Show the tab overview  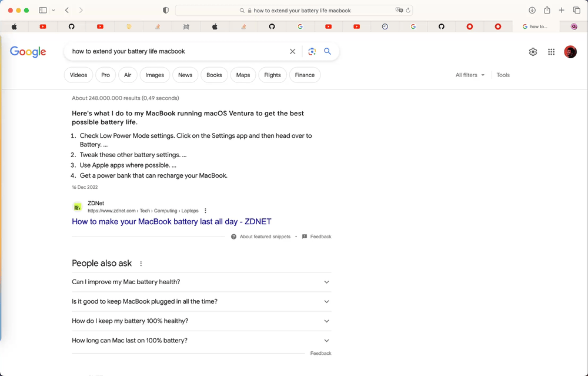(576, 10)
